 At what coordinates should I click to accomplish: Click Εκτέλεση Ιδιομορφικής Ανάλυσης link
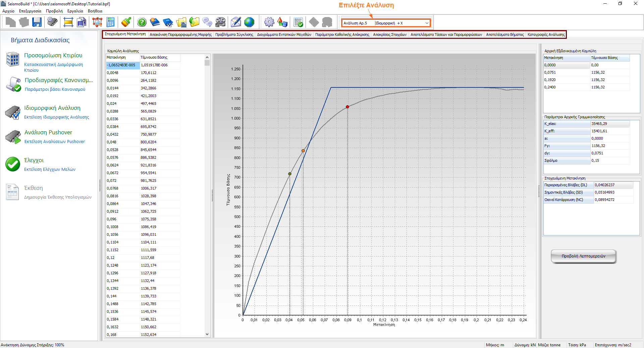coord(56,117)
